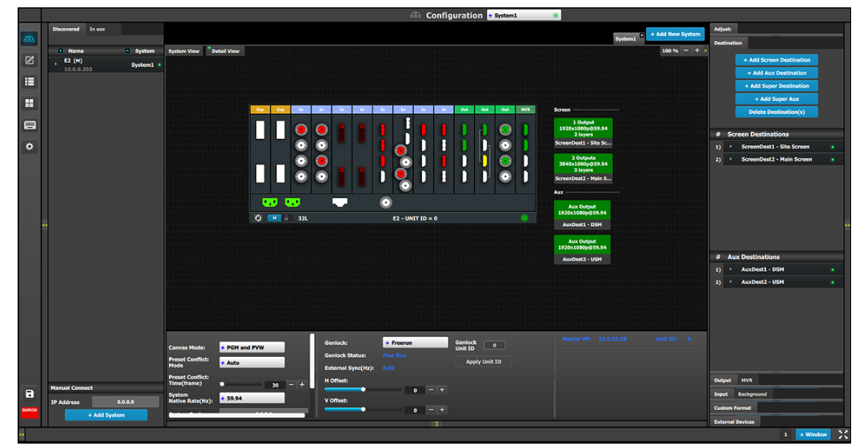Image resolution: width=868 pixels, height=448 pixels.
Task: Click the chassis reset circular-arrow icon
Action: [x=258, y=218]
